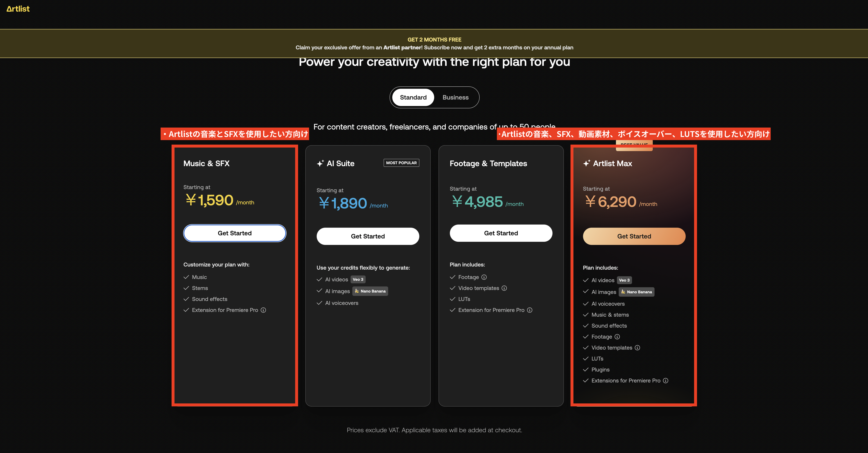
Task: Click info icon beside Footage in Footage & Templates
Action: pos(484,277)
